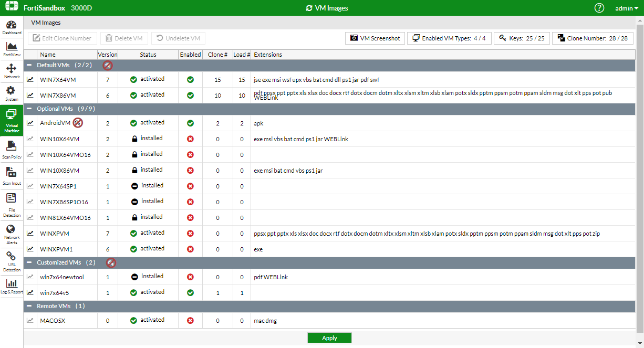Click the Apply button
The height and width of the screenshot is (348, 644).
click(x=329, y=338)
